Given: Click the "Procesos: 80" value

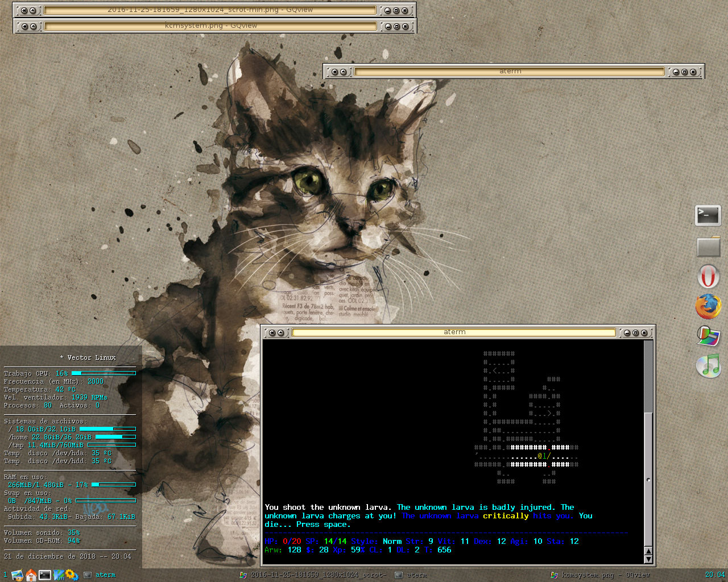Looking at the screenshot, I should click(28, 405).
